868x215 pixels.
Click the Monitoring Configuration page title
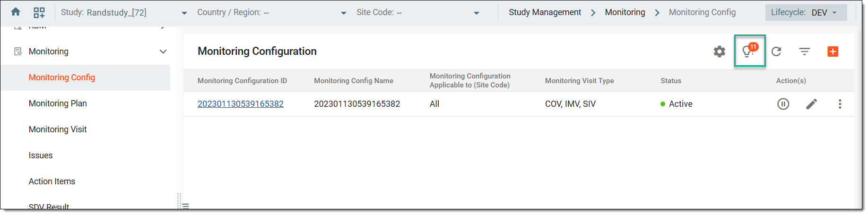tap(257, 51)
